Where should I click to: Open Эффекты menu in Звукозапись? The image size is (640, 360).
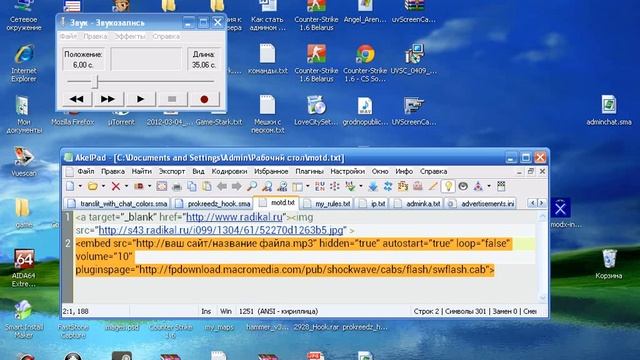tap(129, 36)
